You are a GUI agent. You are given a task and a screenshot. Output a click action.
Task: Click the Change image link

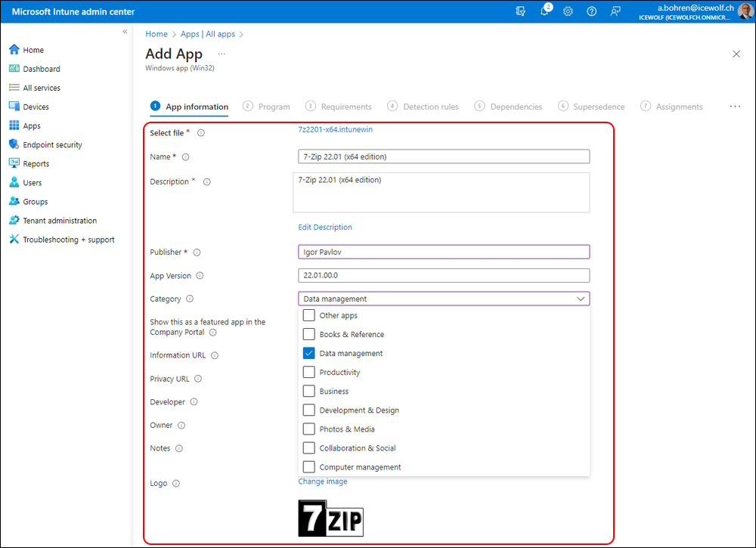(x=323, y=481)
